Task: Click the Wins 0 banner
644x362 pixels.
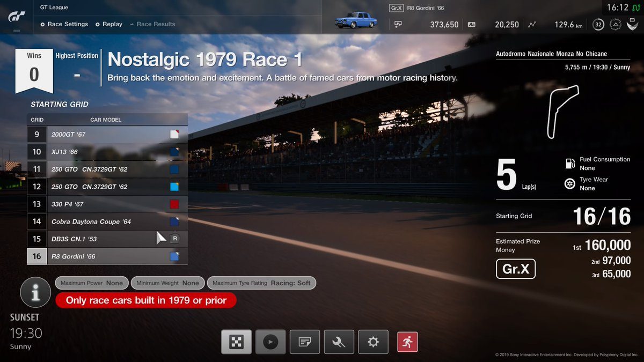Action: [x=34, y=70]
